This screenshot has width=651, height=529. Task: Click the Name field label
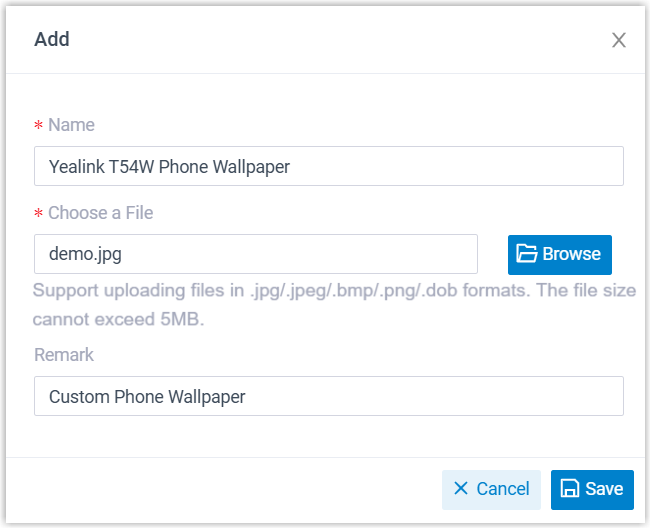coord(71,125)
